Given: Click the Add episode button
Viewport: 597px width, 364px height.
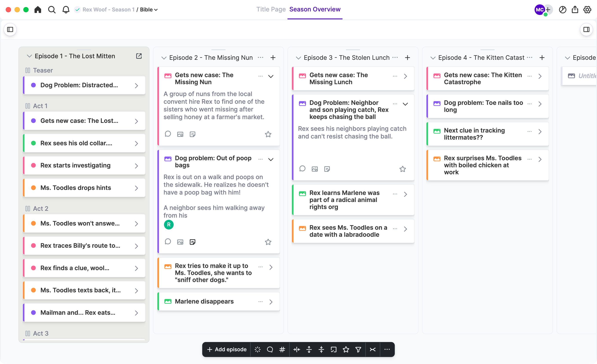Looking at the screenshot, I should point(227,349).
